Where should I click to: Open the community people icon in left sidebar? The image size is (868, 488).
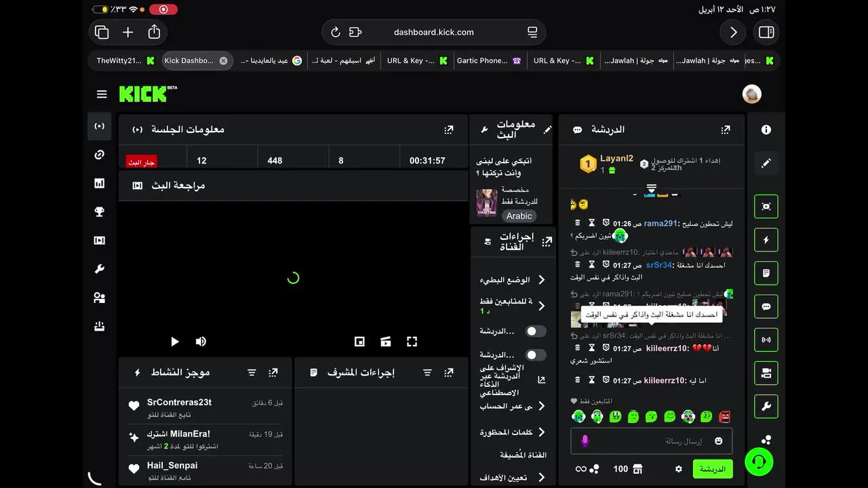pyautogui.click(x=100, y=298)
